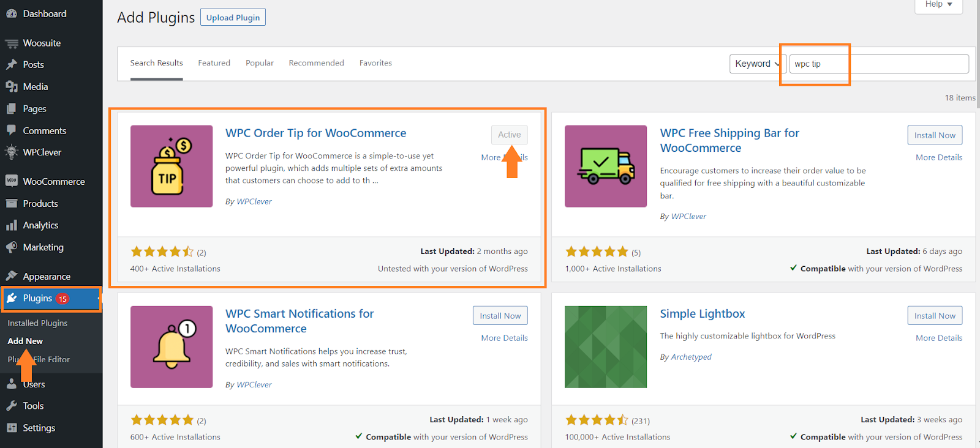The image size is (980, 448).
Task: Click the Upload Plugin button
Action: pos(233,17)
